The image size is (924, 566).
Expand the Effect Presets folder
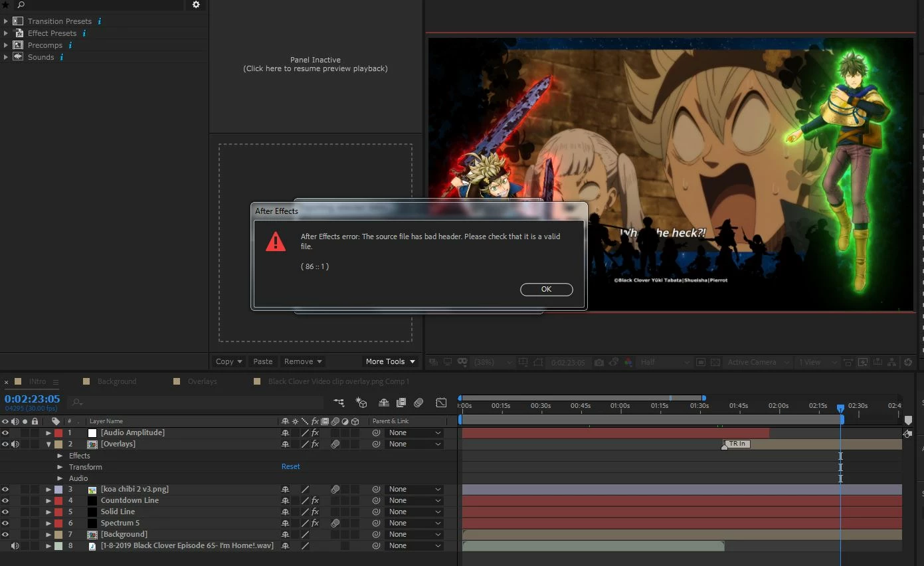pos(6,33)
